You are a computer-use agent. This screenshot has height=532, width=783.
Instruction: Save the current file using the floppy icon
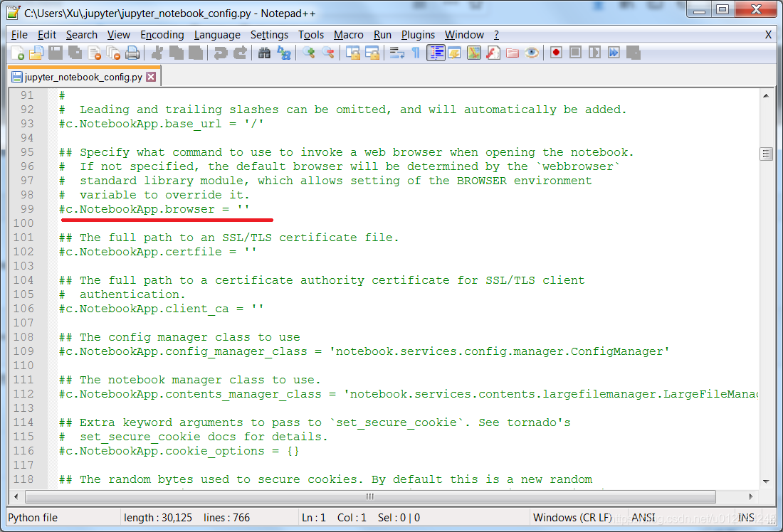(x=56, y=53)
